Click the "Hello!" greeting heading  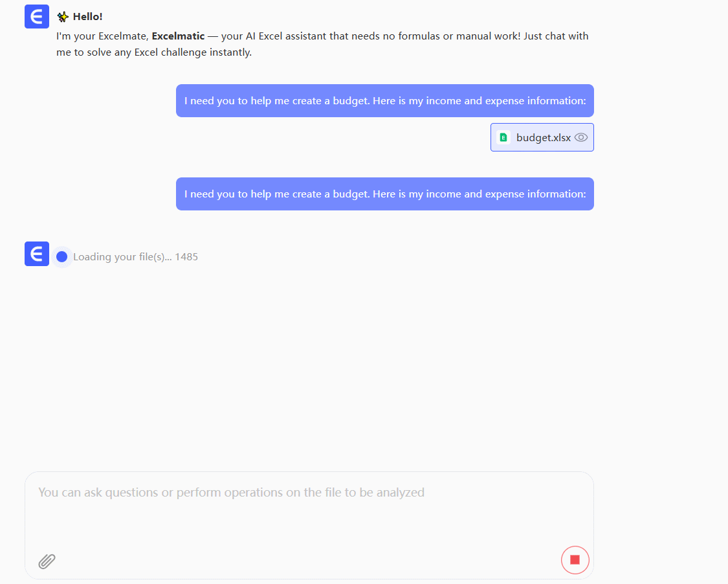click(x=87, y=17)
